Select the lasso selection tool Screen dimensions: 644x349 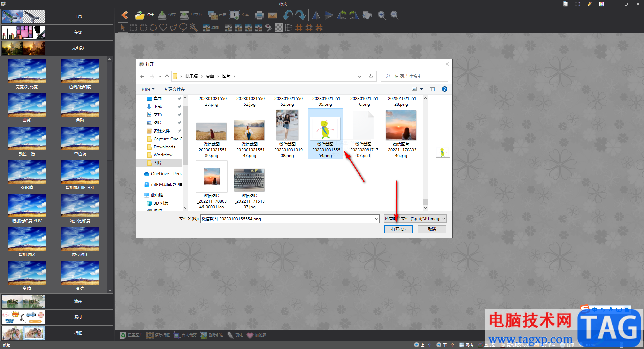[183, 28]
